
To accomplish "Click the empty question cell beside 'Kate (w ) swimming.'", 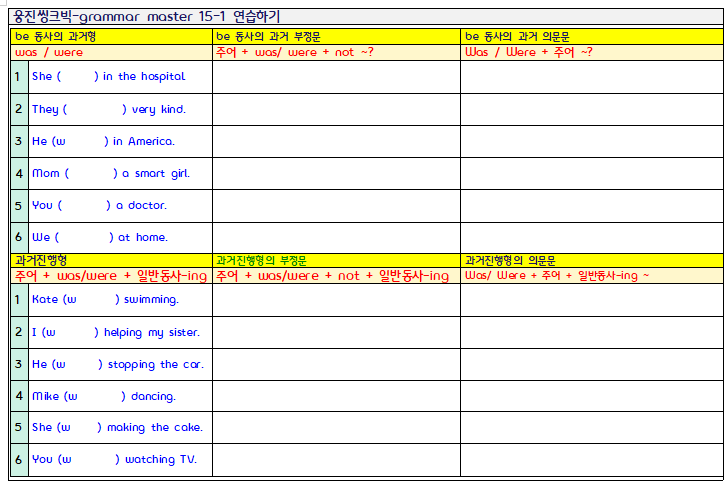I will pyautogui.click(x=592, y=300).
